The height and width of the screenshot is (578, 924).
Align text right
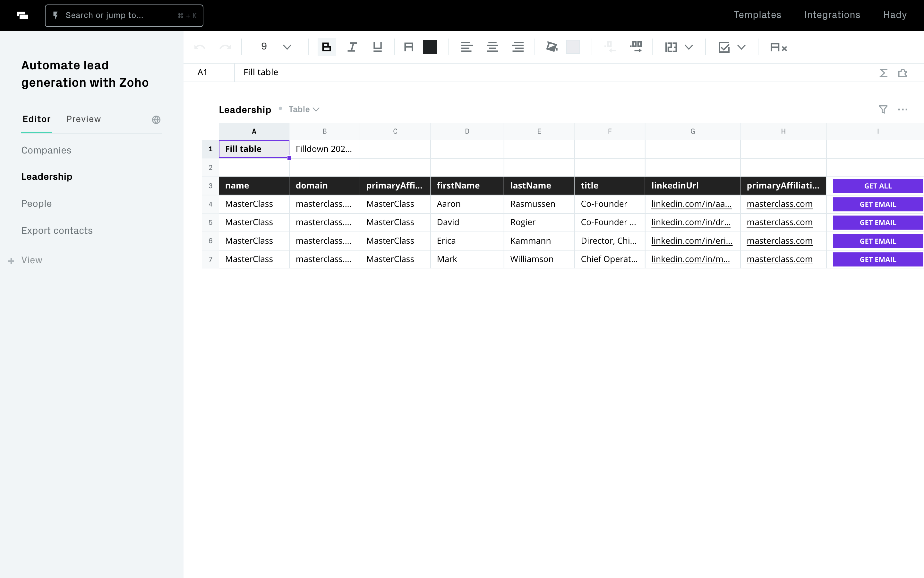[x=518, y=47]
